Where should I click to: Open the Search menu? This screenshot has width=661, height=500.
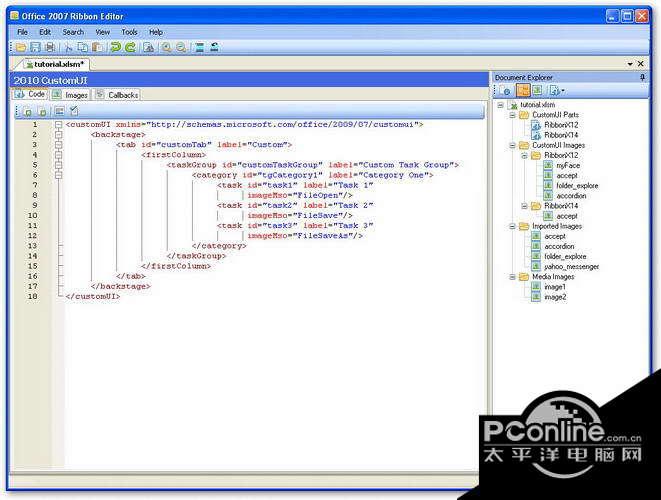(x=73, y=32)
